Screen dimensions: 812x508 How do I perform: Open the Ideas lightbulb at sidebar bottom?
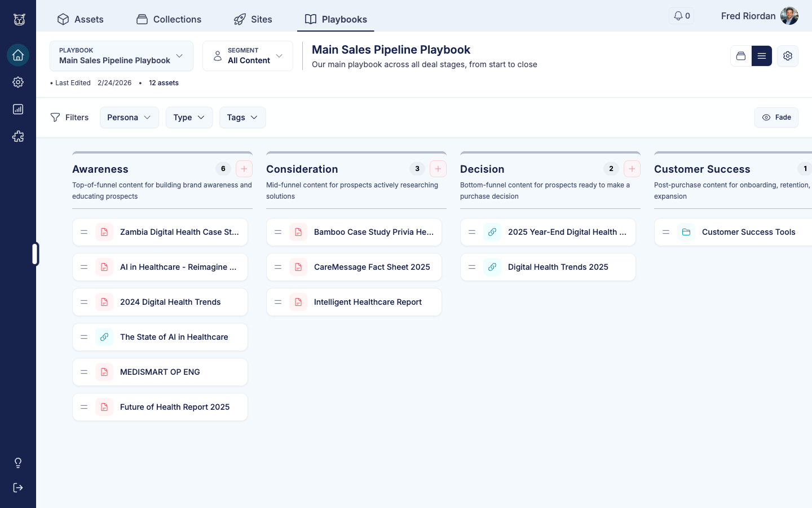coord(18,462)
